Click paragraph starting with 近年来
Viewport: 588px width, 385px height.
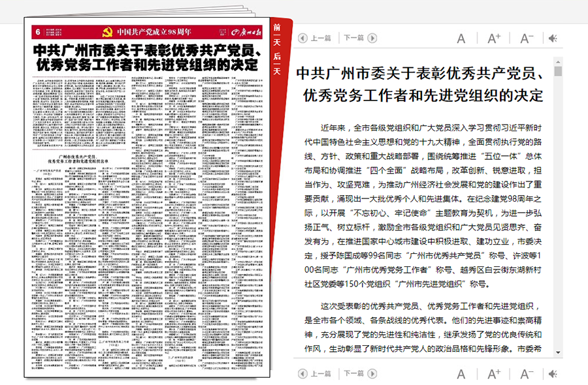click(423, 206)
